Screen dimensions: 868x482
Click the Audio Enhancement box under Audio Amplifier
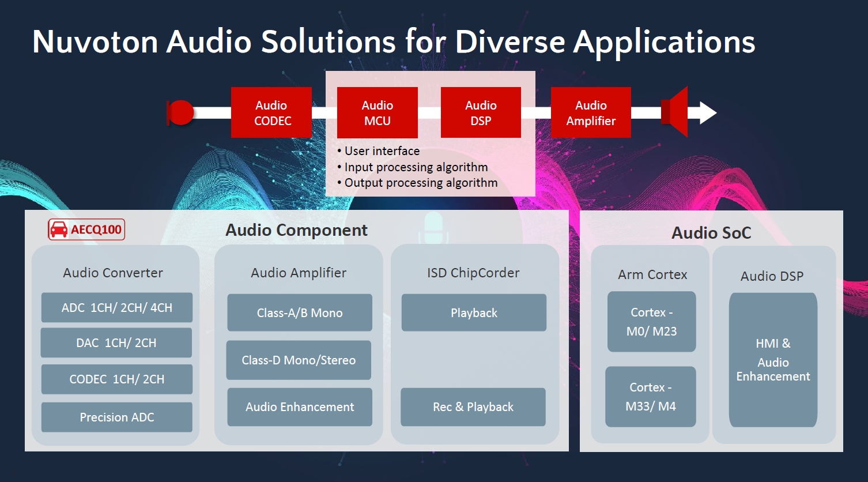coord(300,407)
